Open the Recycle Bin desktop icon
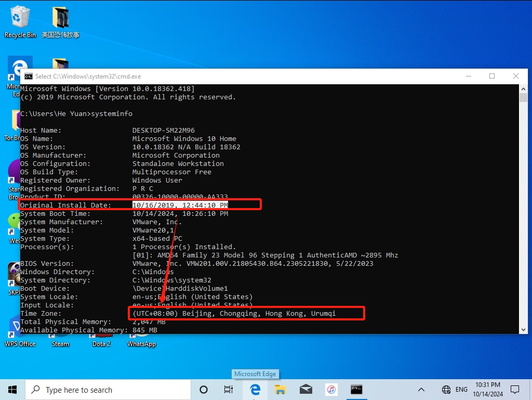This screenshot has height=400, width=532. point(20,22)
